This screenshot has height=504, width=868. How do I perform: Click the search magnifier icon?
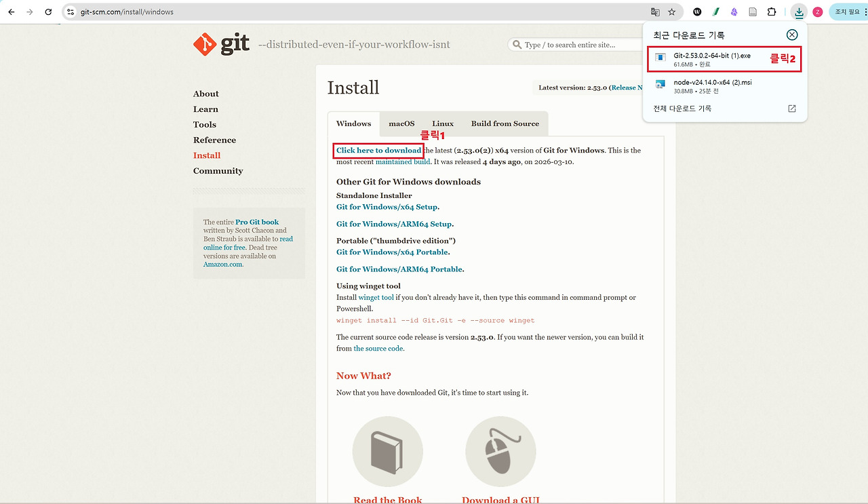point(517,45)
